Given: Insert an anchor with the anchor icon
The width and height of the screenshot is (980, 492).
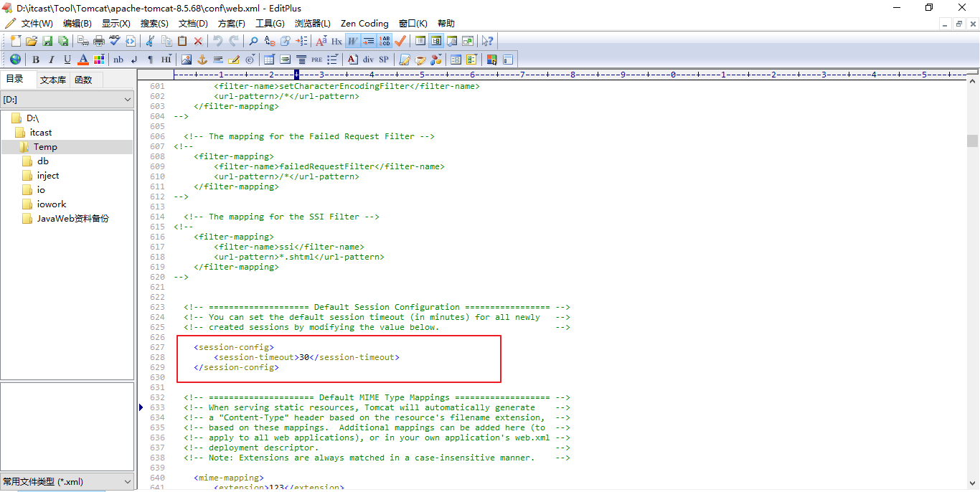Looking at the screenshot, I should (202, 60).
